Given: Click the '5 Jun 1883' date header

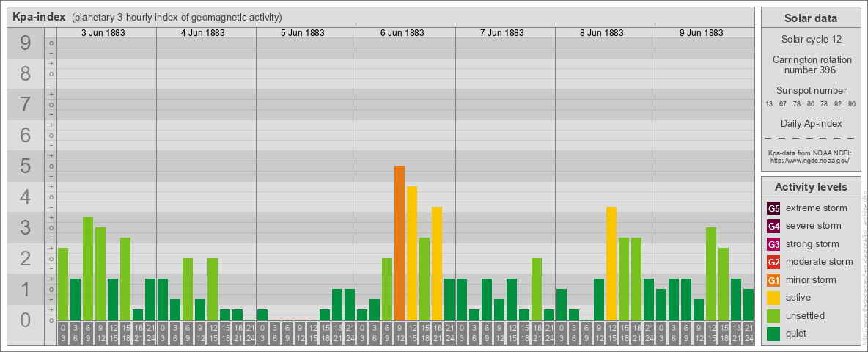Looking at the screenshot, I should click(x=303, y=33).
